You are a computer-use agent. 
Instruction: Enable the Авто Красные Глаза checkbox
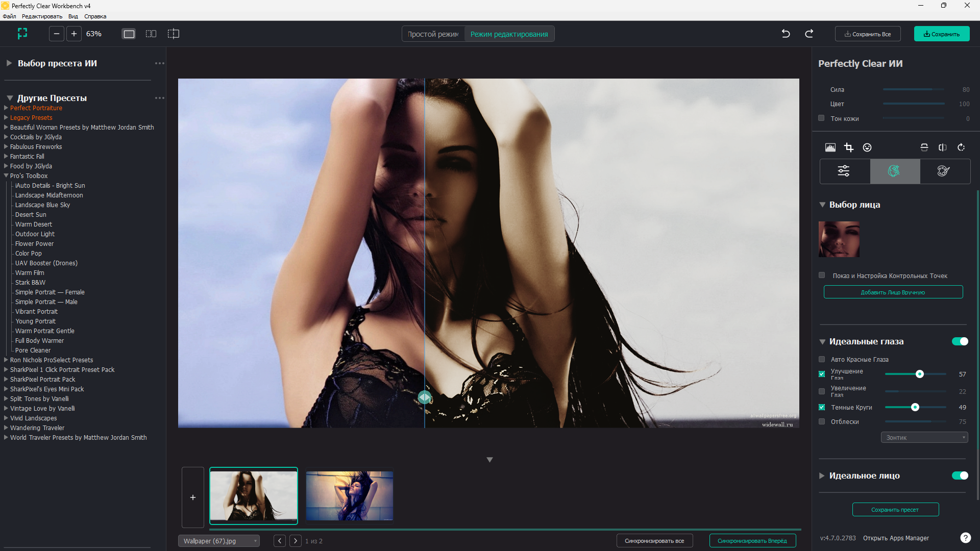(x=822, y=359)
